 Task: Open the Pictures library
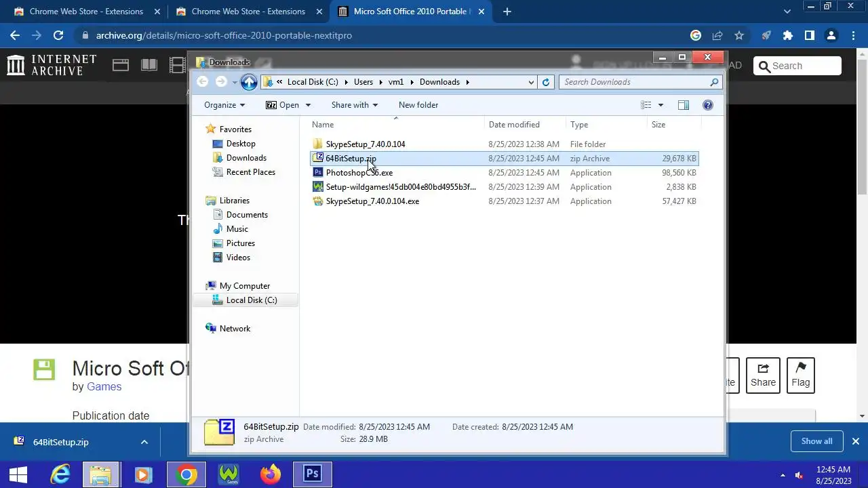[x=240, y=243]
